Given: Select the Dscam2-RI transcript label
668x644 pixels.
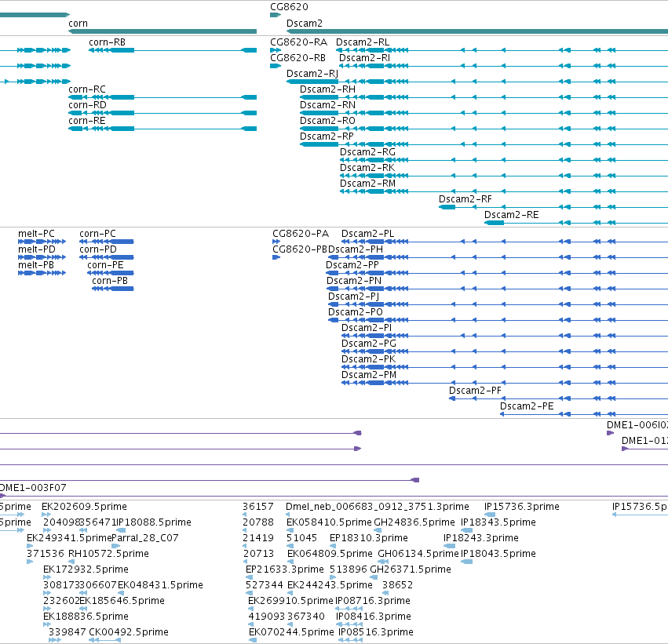Looking at the screenshot, I should coord(364,58).
